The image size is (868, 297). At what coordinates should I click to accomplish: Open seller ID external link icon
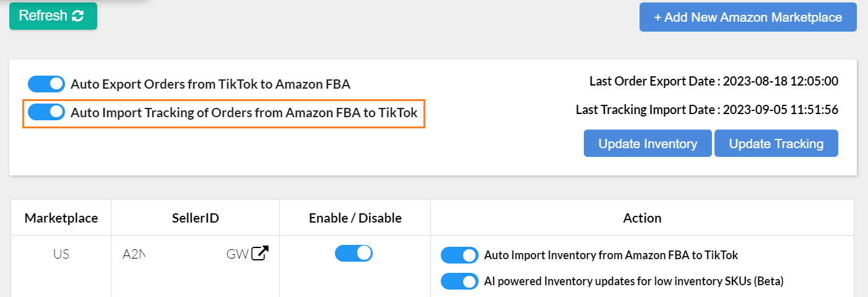click(x=261, y=254)
